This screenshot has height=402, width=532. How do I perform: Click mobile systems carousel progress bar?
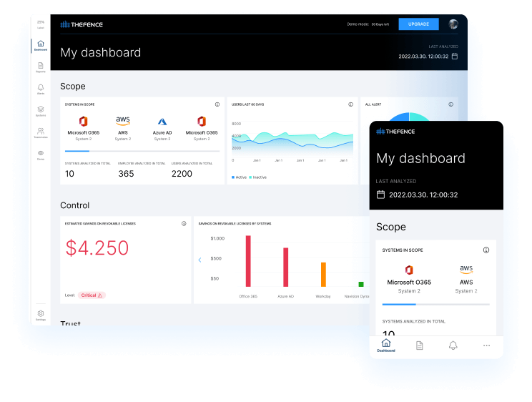pyautogui.click(x=435, y=305)
